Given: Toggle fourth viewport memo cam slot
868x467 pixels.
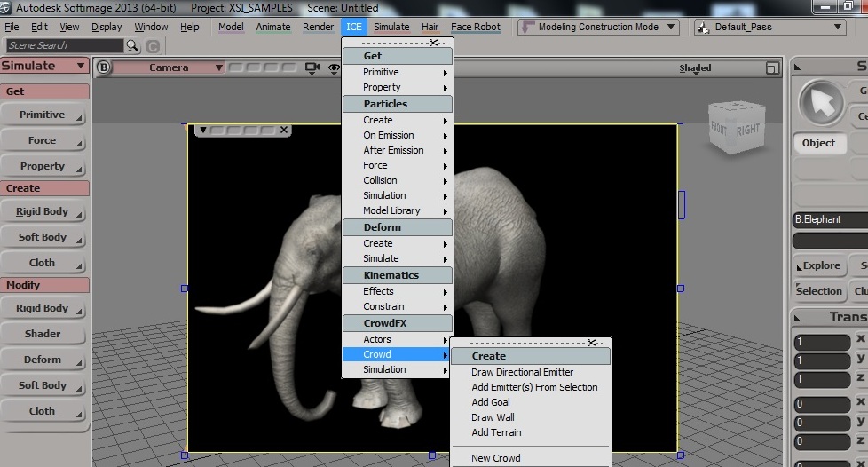Looking at the screenshot, I should (289, 67).
